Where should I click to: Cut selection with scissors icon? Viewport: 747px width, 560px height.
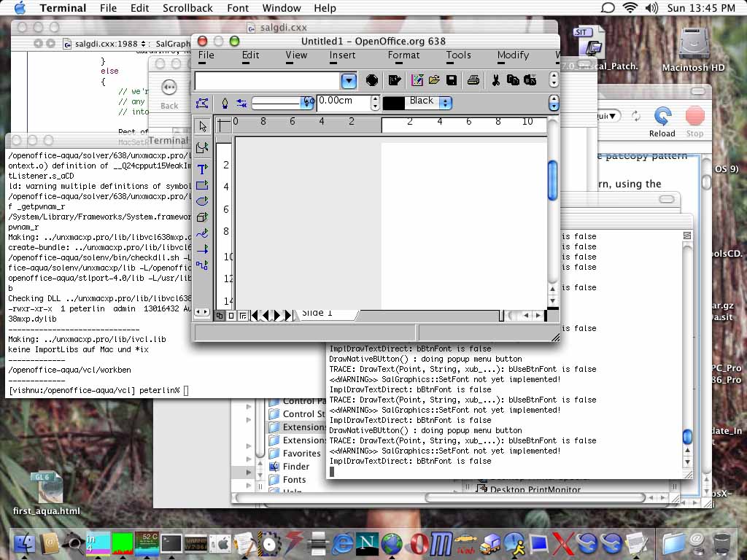click(495, 80)
